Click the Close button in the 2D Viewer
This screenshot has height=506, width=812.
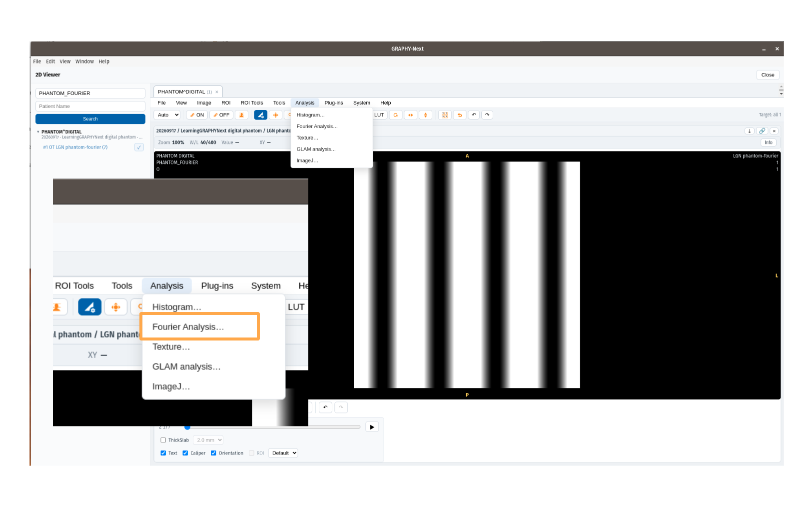point(768,75)
